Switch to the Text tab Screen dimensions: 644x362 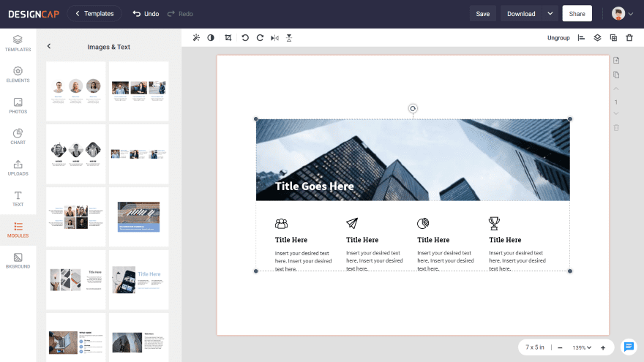pyautogui.click(x=18, y=199)
